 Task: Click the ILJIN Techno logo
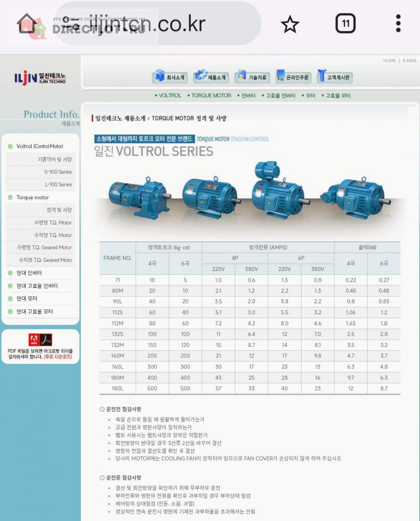point(40,78)
